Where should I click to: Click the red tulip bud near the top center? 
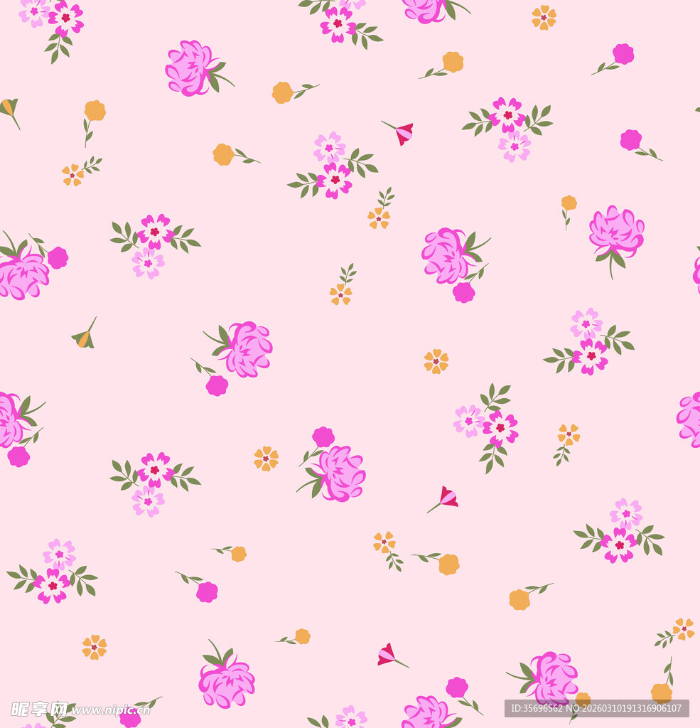point(403,133)
